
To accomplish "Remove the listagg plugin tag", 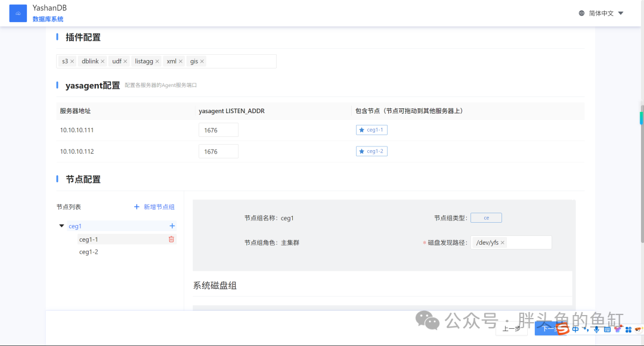I will [x=157, y=61].
